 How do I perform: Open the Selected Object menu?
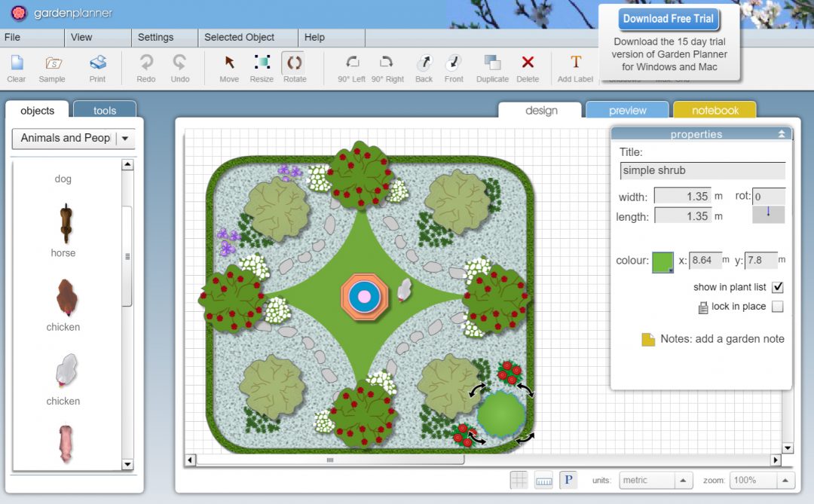click(x=239, y=37)
